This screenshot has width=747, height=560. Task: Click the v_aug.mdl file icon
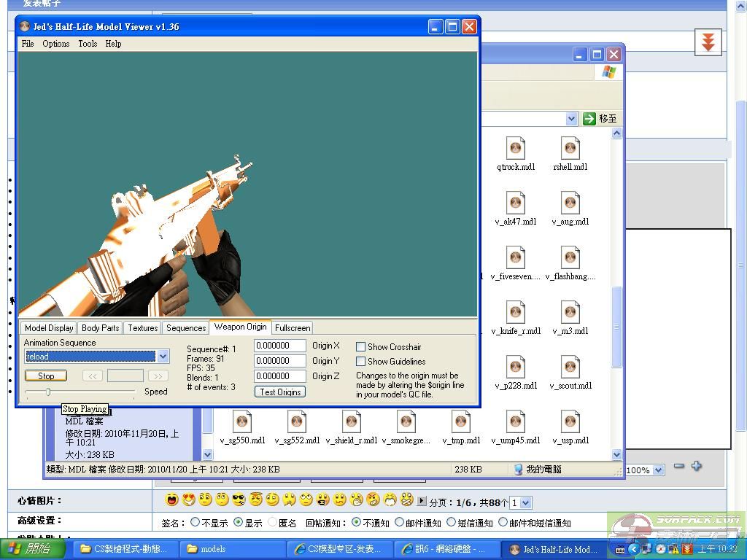[570, 203]
